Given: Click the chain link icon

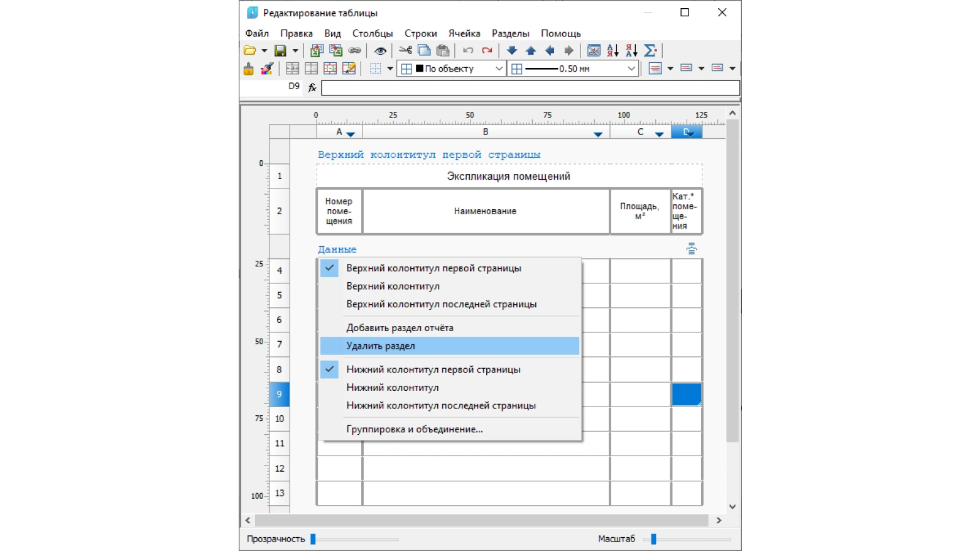Looking at the screenshot, I should 355,50.
